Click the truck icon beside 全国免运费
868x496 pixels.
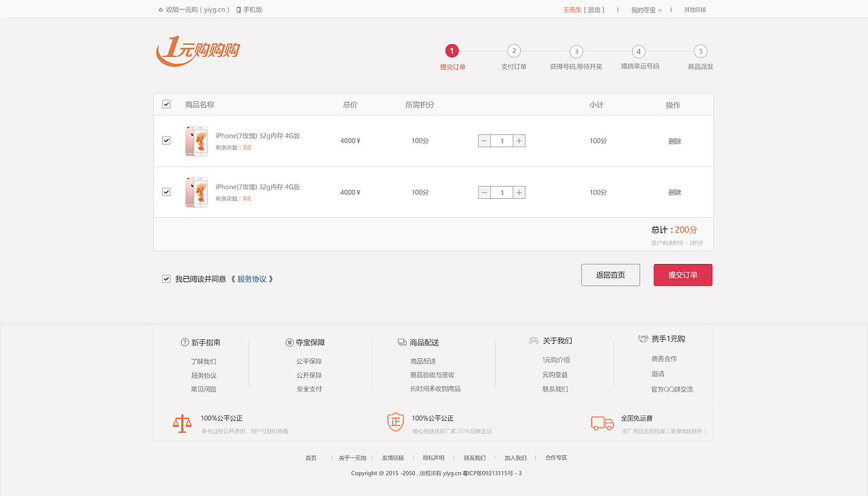[601, 422]
